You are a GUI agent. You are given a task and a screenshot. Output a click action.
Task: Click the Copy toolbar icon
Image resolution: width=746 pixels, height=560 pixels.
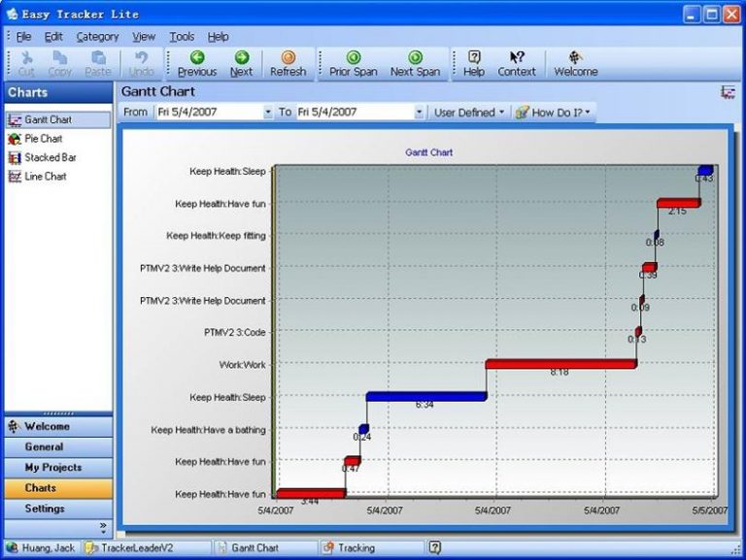[x=60, y=64]
